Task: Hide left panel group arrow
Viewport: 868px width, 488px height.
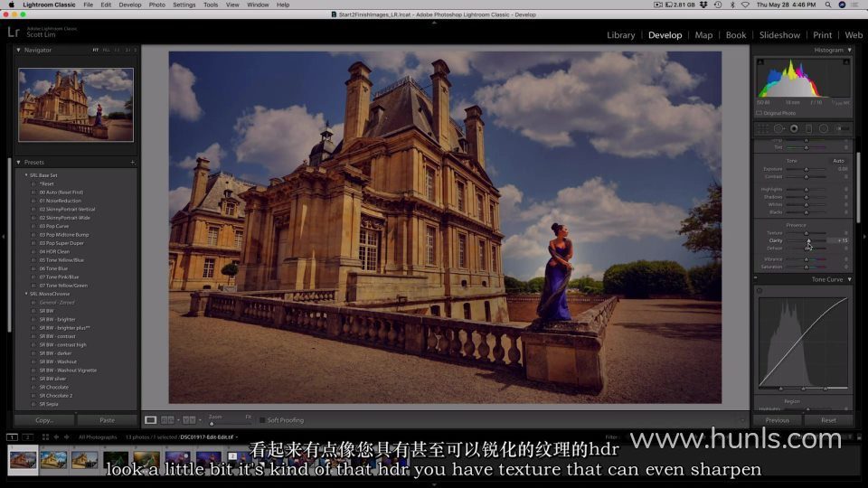Action: (4, 237)
